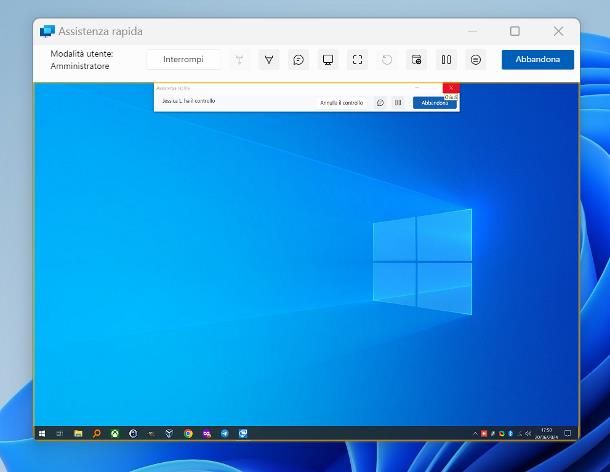610x472 pixels.
Task: Click the white circular icon after Xbox
Action: pos(133,433)
